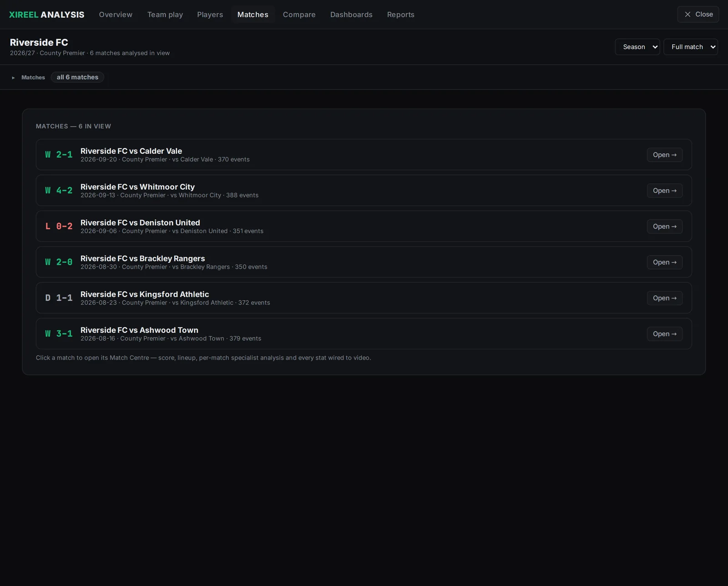Click the '2026-08-23' Kingsford Athletic details line

[x=175, y=303]
